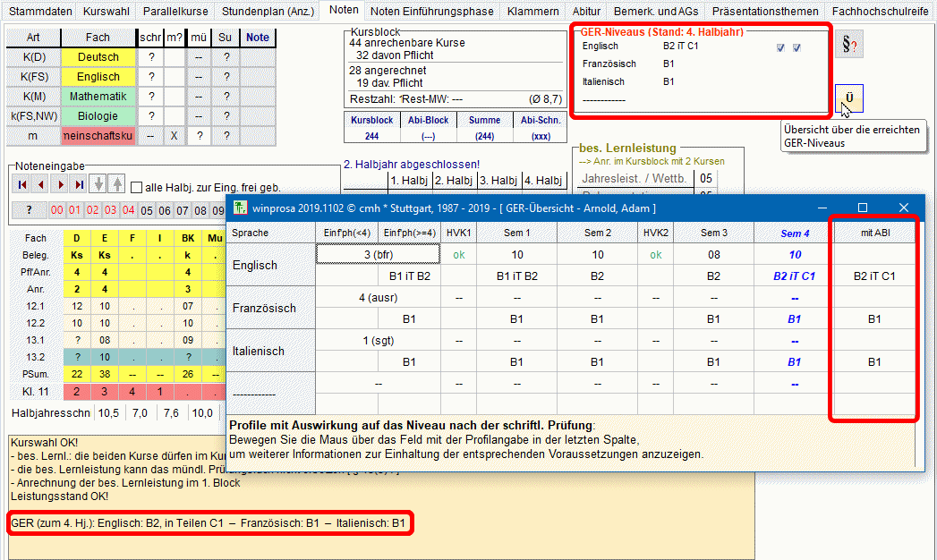Open GER-Niveaus overview with Ü button
Image resolution: width=937 pixels, height=560 pixels.
coord(848,98)
